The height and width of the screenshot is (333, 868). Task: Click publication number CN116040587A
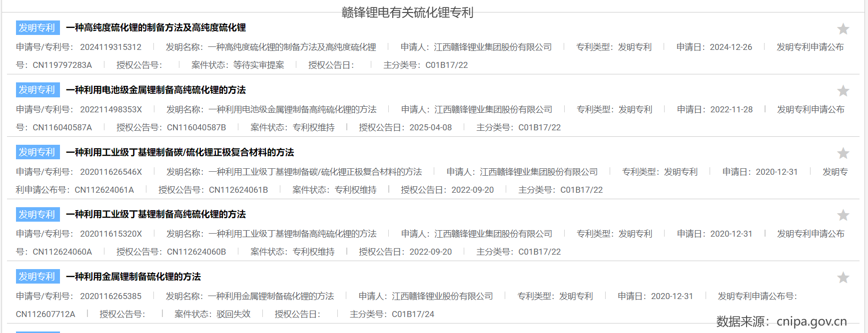[x=62, y=127]
